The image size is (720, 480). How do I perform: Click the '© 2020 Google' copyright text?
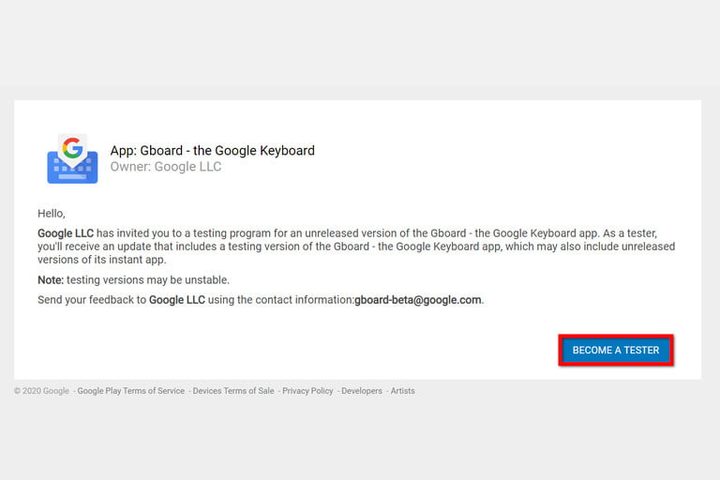(x=41, y=391)
